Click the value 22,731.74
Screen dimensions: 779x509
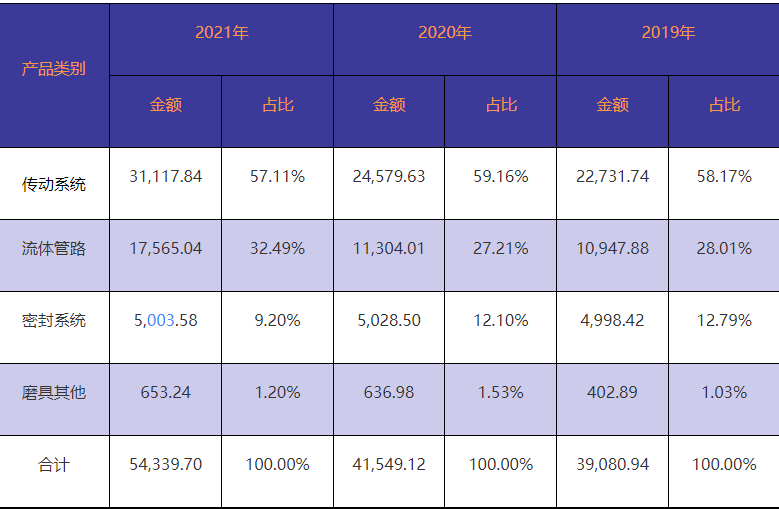pos(613,176)
